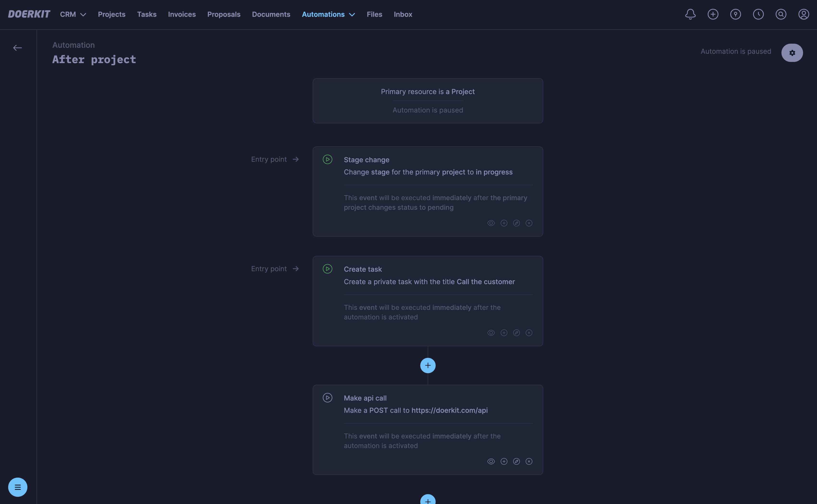Expand the CRM dropdown

(73, 14)
